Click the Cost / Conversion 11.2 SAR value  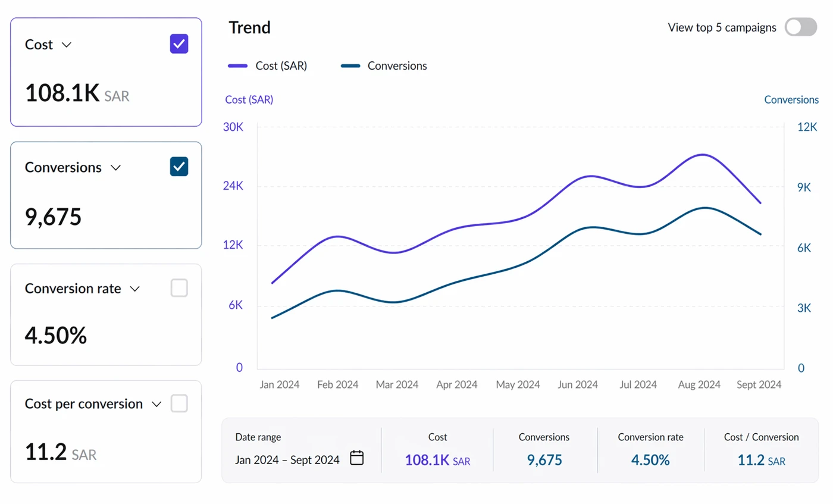point(762,460)
